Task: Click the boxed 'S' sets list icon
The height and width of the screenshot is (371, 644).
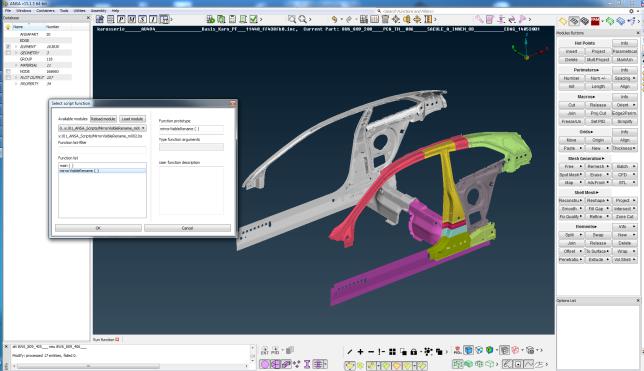Action: pos(143,19)
